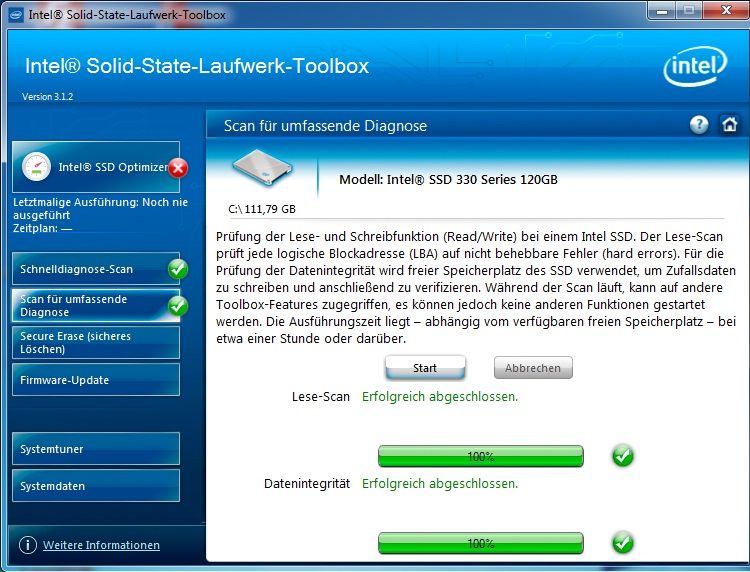Close the Toolbox window
750x572 pixels.
[x=726, y=11]
